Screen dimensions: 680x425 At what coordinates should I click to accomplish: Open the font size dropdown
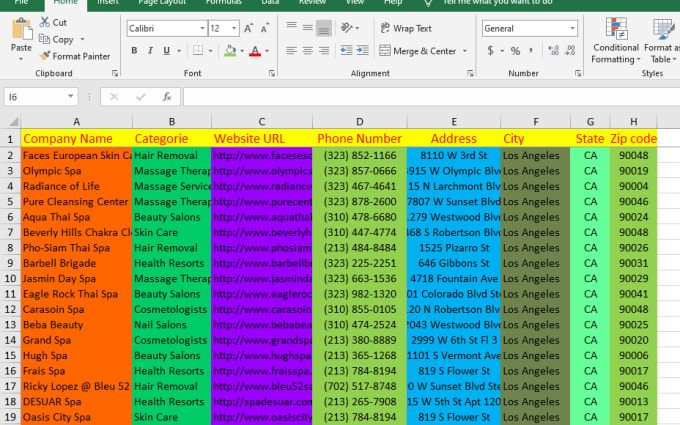pyautogui.click(x=234, y=29)
